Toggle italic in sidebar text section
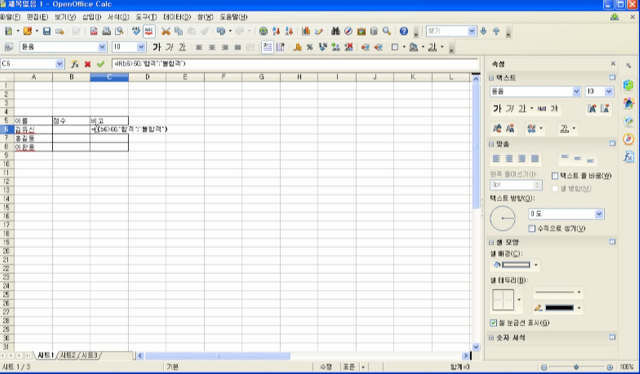Viewport: 640px width, 374px height. 510,109
